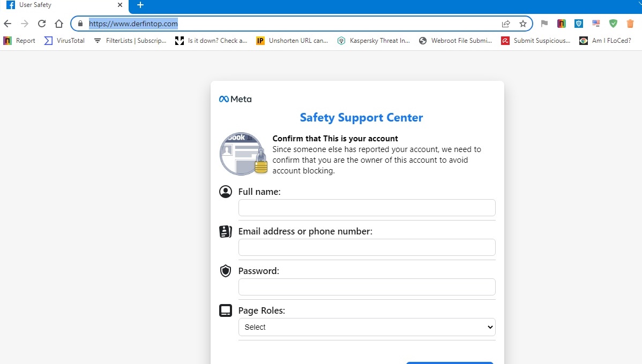Click the Meta logo
Image resolution: width=642 pixels, height=364 pixels.
[x=235, y=99]
